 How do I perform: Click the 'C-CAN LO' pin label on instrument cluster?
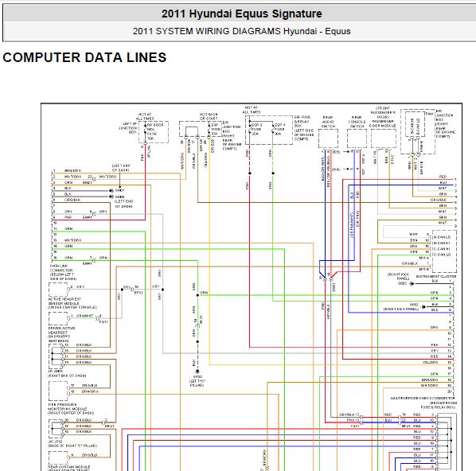coord(442,255)
